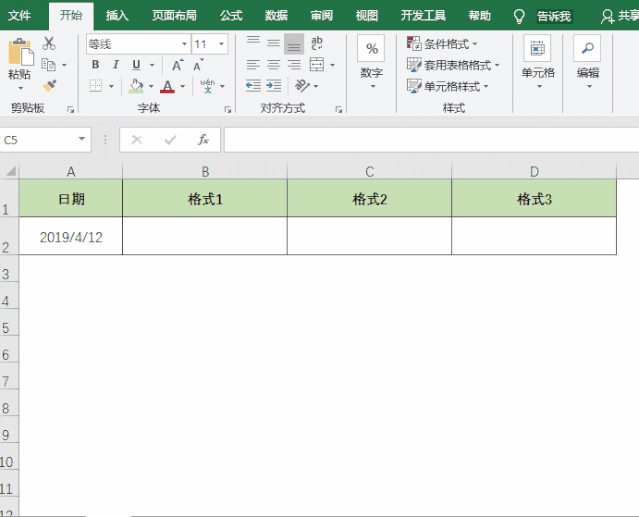The width and height of the screenshot is (639, 517).
Task: Switch to 审阅 Review tab
Action: tap(322, 15)
